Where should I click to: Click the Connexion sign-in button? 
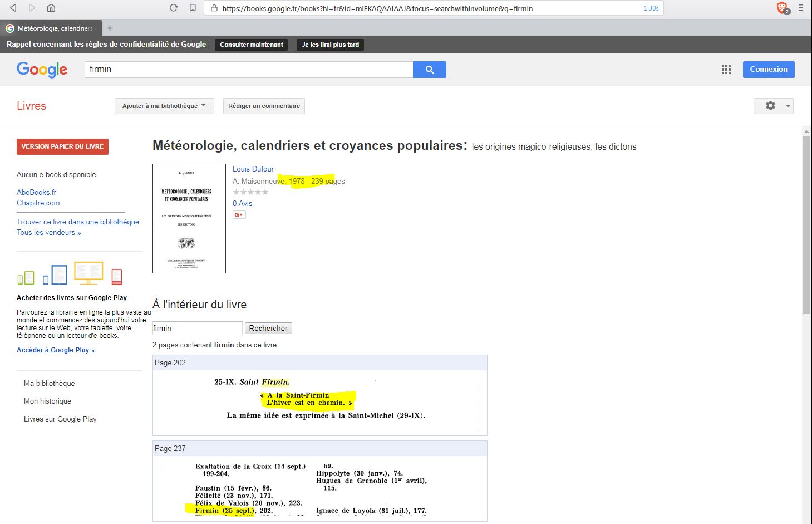768,70
